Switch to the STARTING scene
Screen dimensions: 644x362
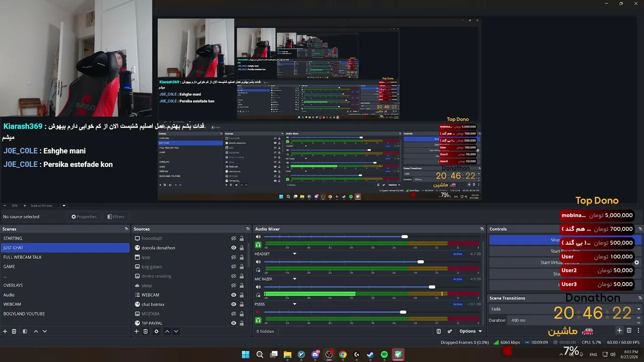[65, 238]
